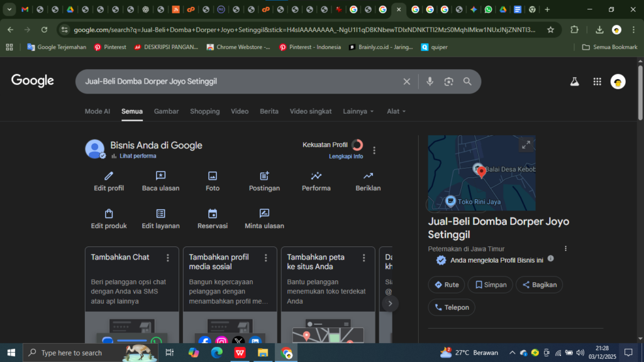Click the voice search microphone icon
Image resolution: width=644 pixels, height=362 pixels.
click(430, 82)
